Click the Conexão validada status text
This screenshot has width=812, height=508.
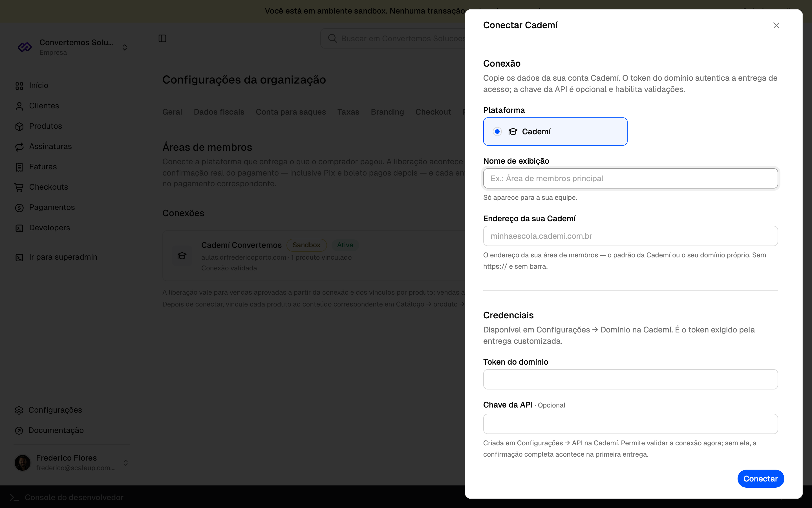tap(229, 268)
